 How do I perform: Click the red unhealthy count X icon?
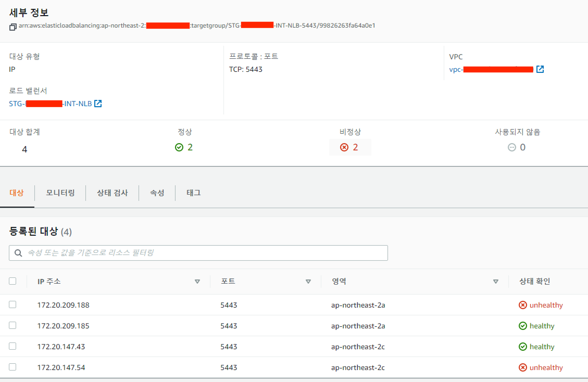coord(344,147)
